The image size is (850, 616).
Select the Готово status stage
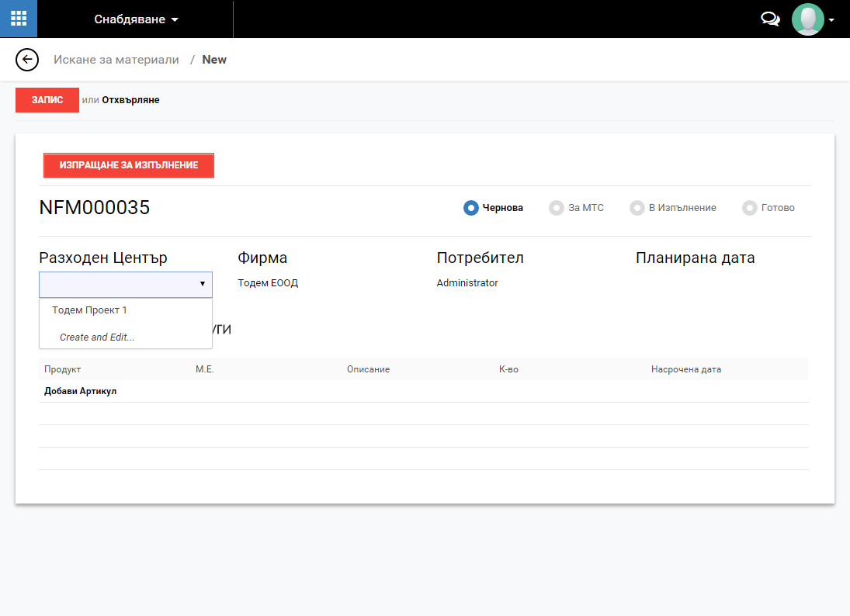pyautogui.click(x=768, y=208)
